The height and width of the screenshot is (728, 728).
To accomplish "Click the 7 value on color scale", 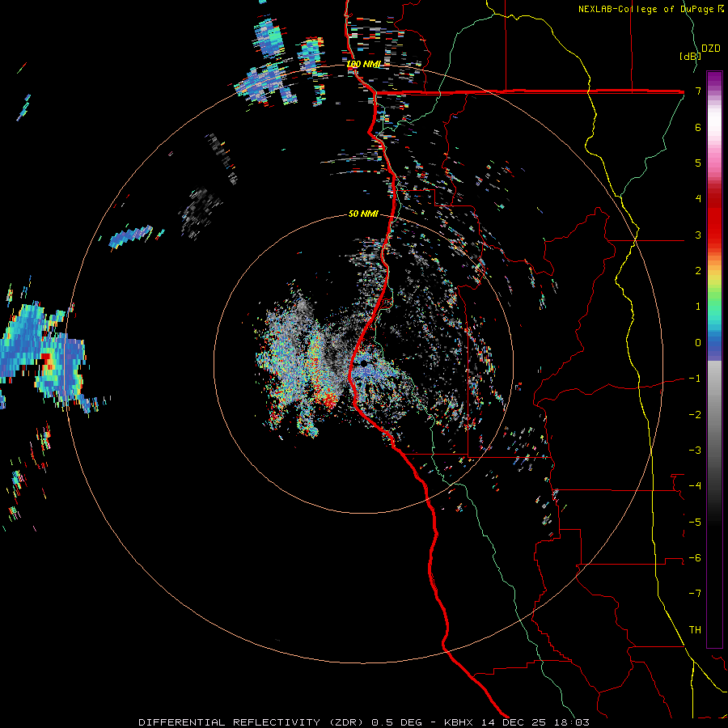I will [x=698, y=91].
